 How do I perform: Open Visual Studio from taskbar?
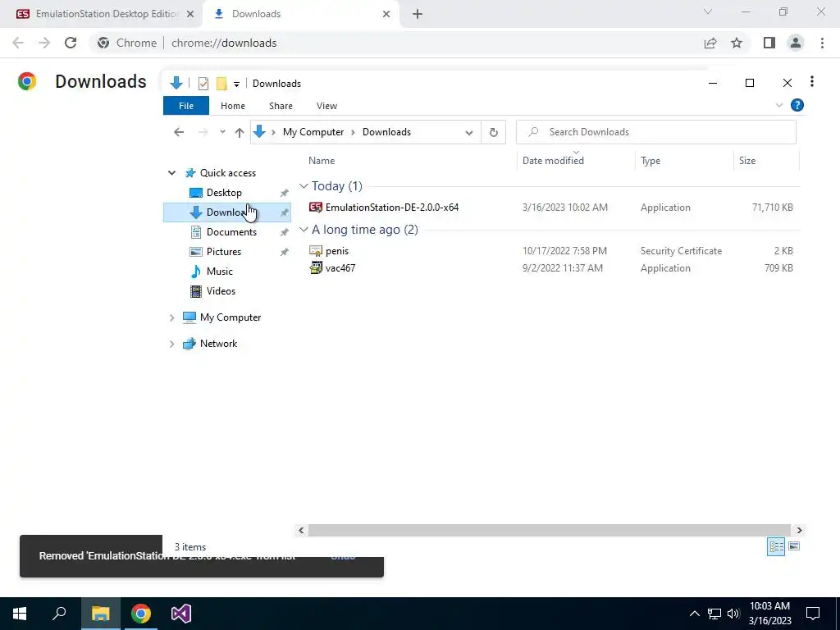click(181, 614)
